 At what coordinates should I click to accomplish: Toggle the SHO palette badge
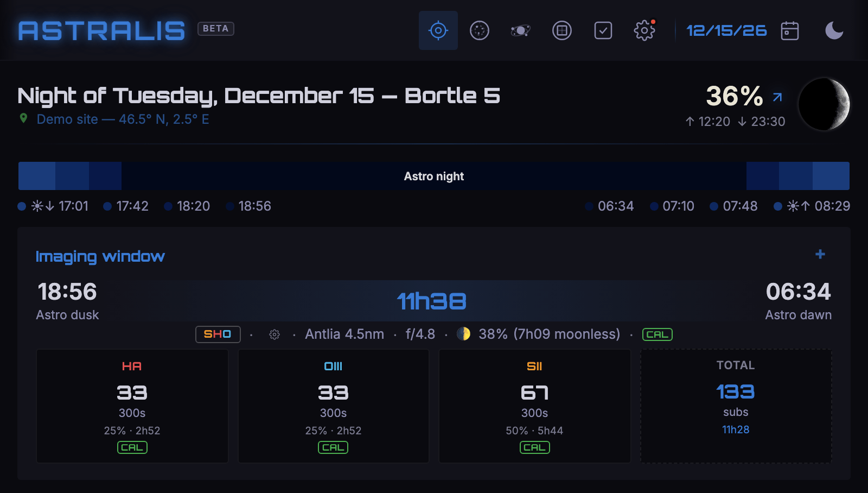click(x=218, y=334)
